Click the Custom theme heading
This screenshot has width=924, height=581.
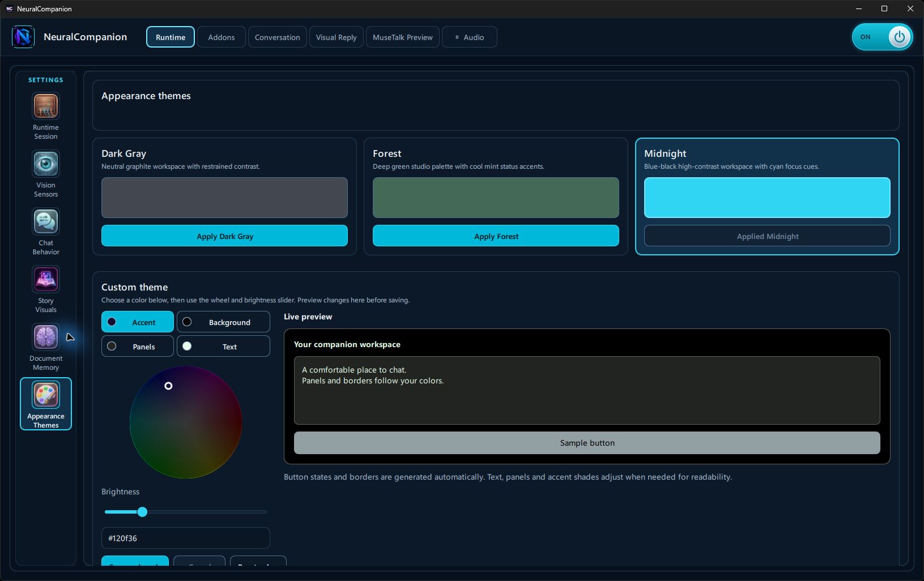(135, 287)
